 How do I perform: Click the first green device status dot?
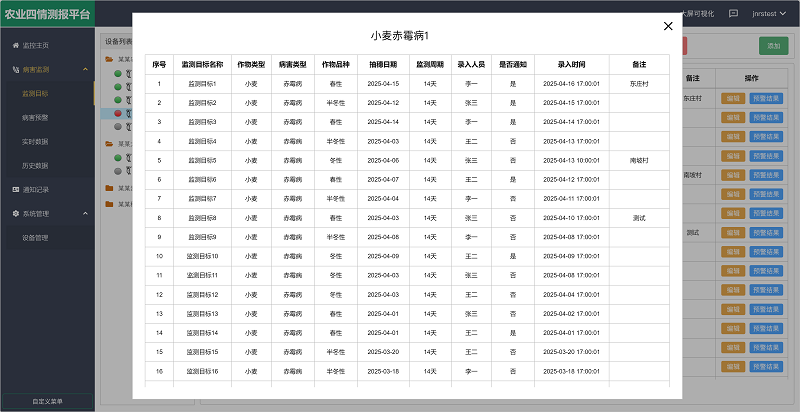click(117, 87)
